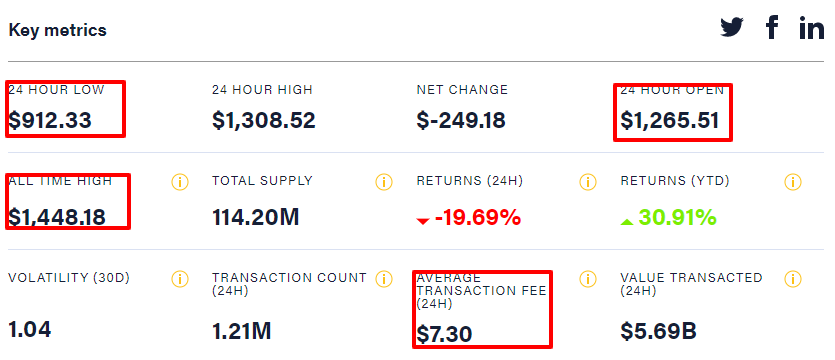Image resolution: width=835 pixels, height=360 pixels.
Task: Click the 24 Hour Low value $912.33
Action: pos(50,120)
